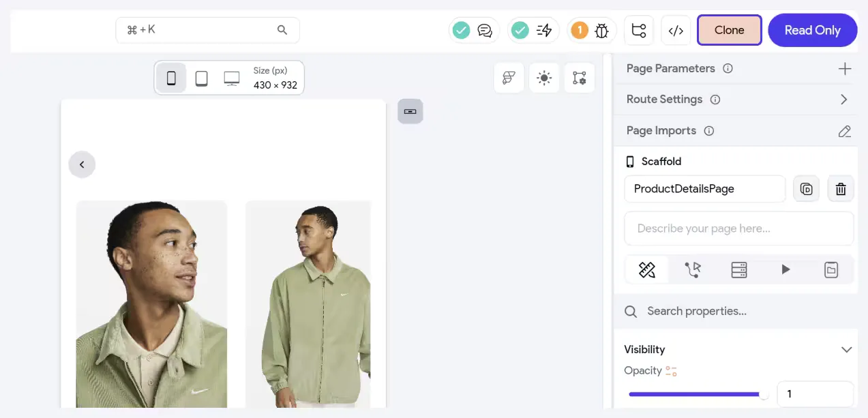Click the Opacity value field
Viewport: 868px width, 418px height.
coord(815,394)
